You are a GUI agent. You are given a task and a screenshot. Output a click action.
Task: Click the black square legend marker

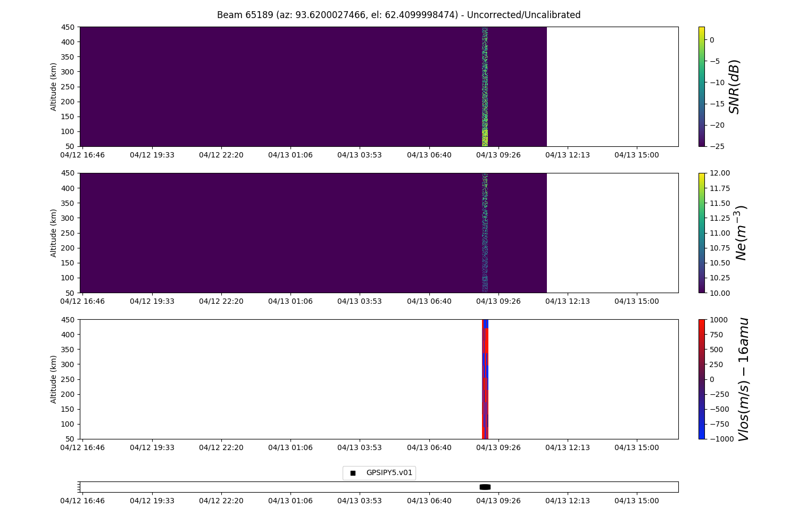point(353,473)
